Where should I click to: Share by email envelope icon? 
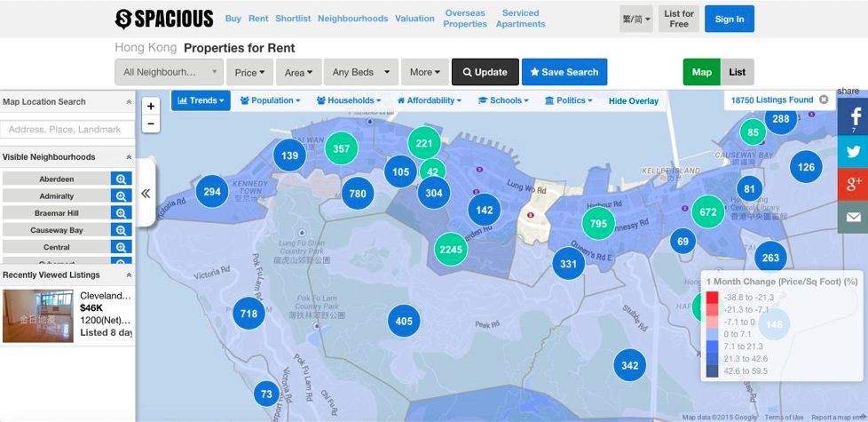(853, 217)
